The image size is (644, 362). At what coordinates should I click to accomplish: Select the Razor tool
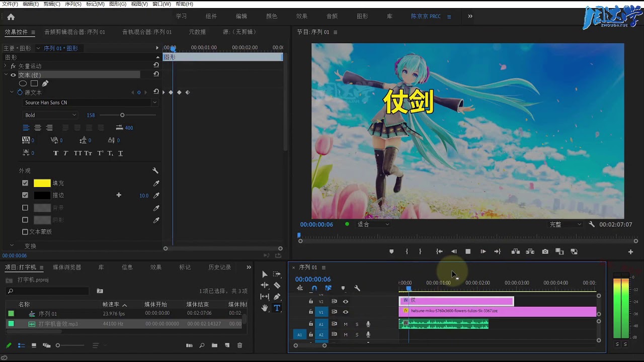pos(277,285)
